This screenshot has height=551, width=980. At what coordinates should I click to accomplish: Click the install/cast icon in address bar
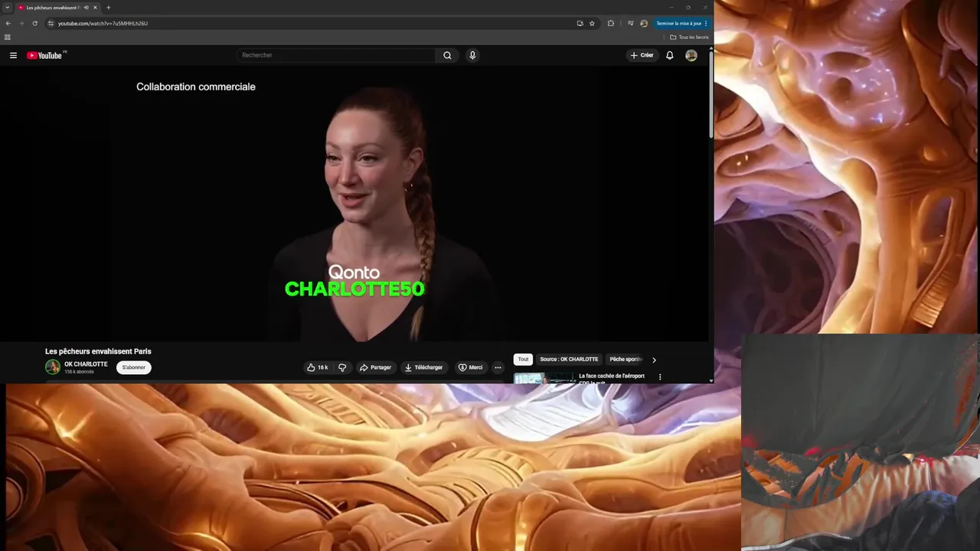click(x=580, y=24)
